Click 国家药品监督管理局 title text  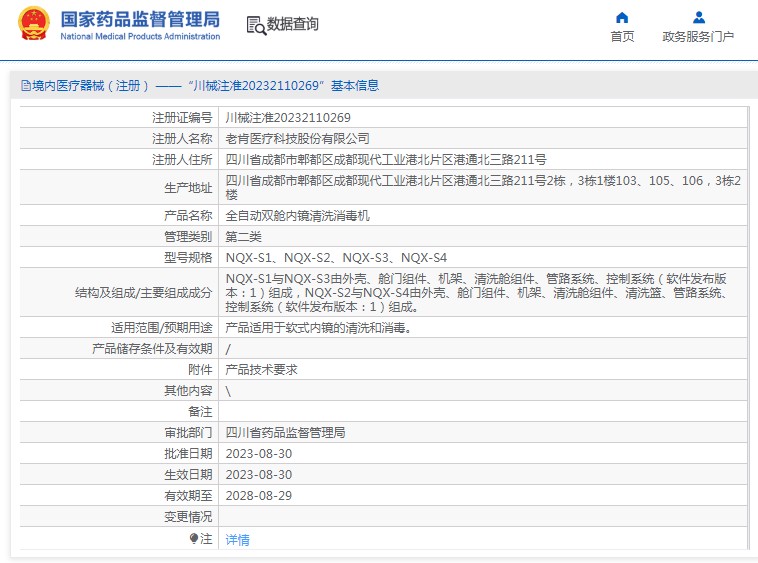pos(140,19)
